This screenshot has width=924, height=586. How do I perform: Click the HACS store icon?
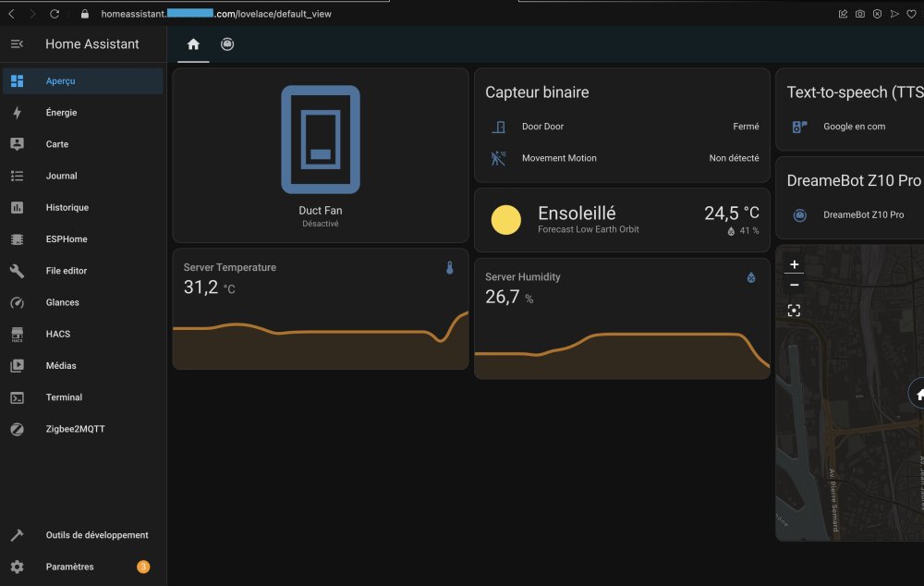coord(17,335)
